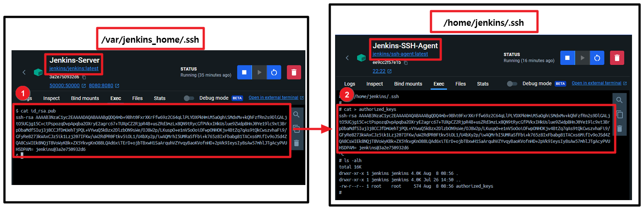This screenshot has width=644, height=209.
Task: Copy Jenkins-Server terminal output
Action: pos(296,129)
